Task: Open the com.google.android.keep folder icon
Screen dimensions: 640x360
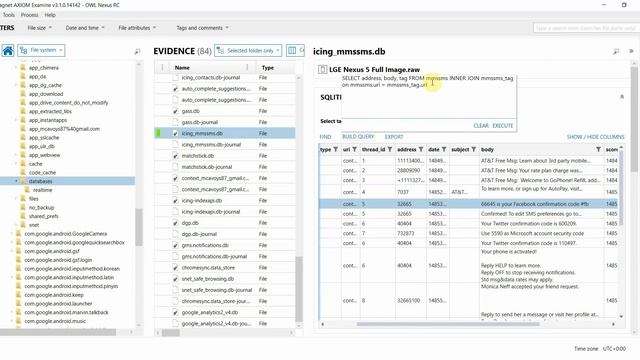Action: pos(18,295)
